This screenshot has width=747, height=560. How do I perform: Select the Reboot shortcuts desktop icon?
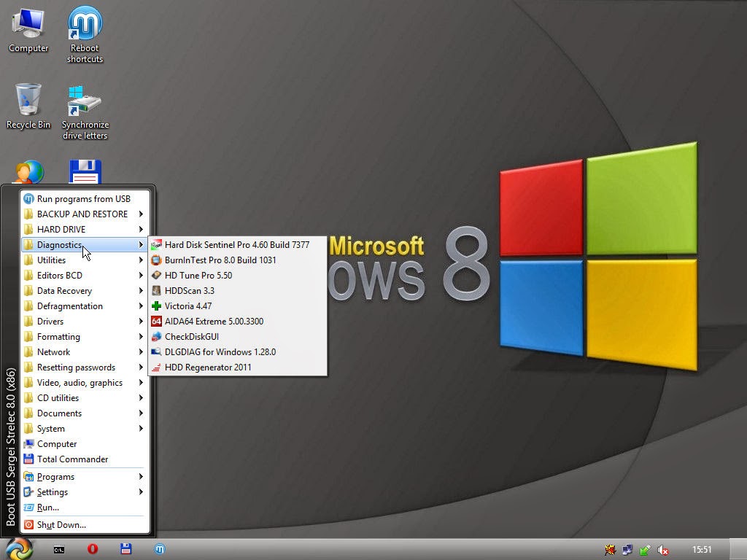coord(85,34)
